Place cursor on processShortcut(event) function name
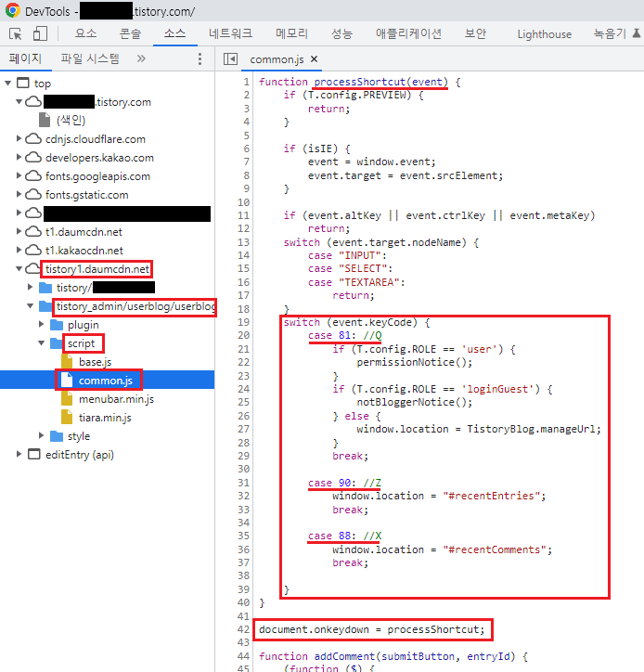Viewport: 644px width, 672px height. pos(380,82)
